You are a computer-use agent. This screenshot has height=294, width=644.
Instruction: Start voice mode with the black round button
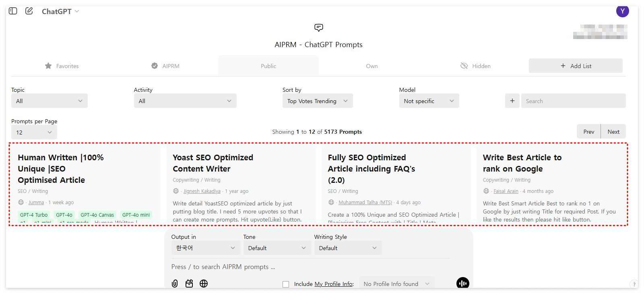pos(463,284)
